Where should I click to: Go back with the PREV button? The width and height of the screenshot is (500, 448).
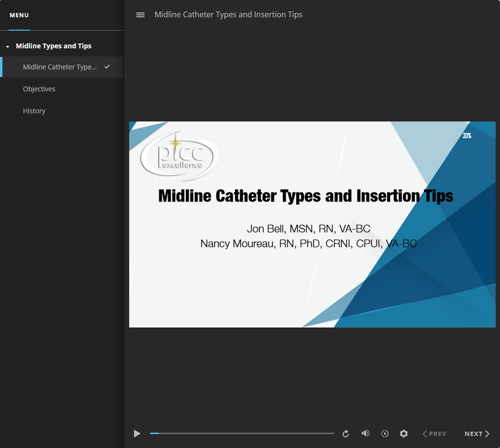point(434,433)
